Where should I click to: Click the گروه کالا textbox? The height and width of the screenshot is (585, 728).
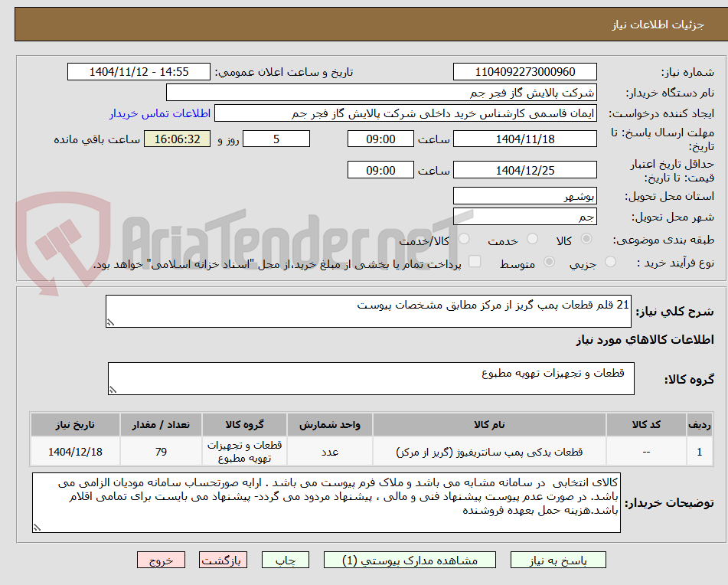pos(371,378)
